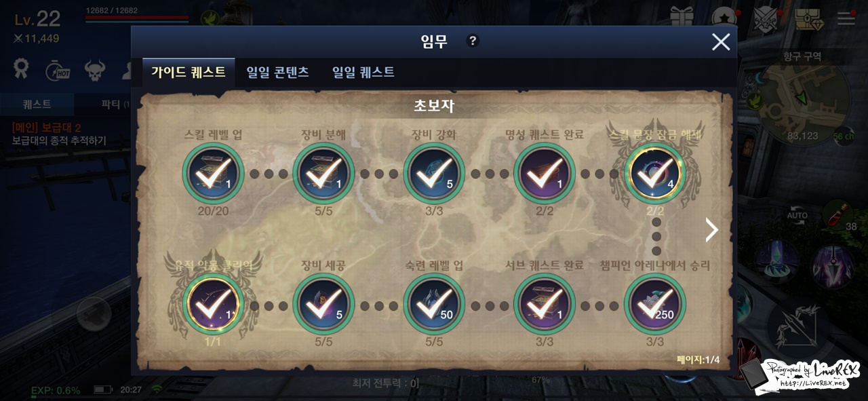Open the 장비 강화 completed quest node
868x401 pixels.
point(434,174)
